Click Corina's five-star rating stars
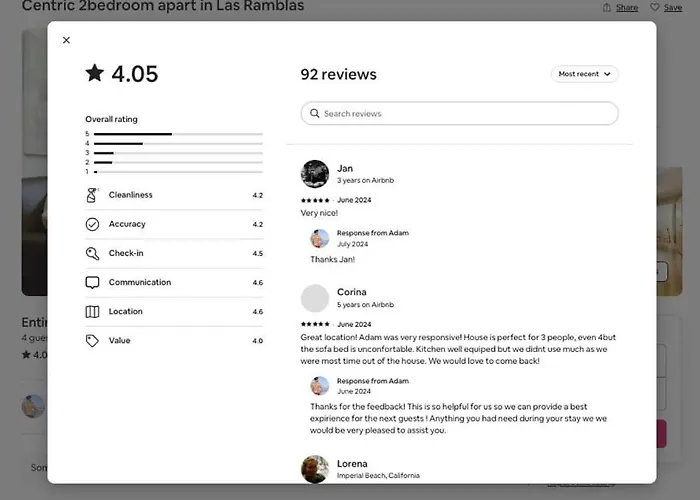700x500 pixels. [x=315, y=324]
